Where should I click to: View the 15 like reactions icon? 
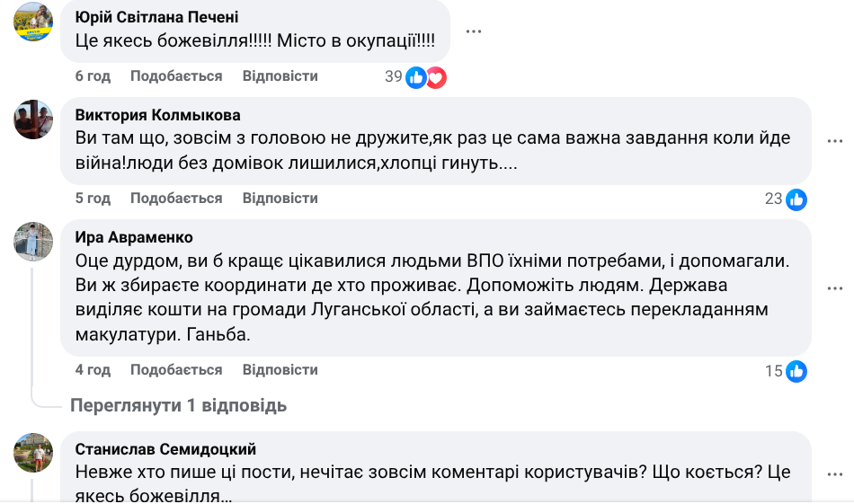(x=796, y=371)
